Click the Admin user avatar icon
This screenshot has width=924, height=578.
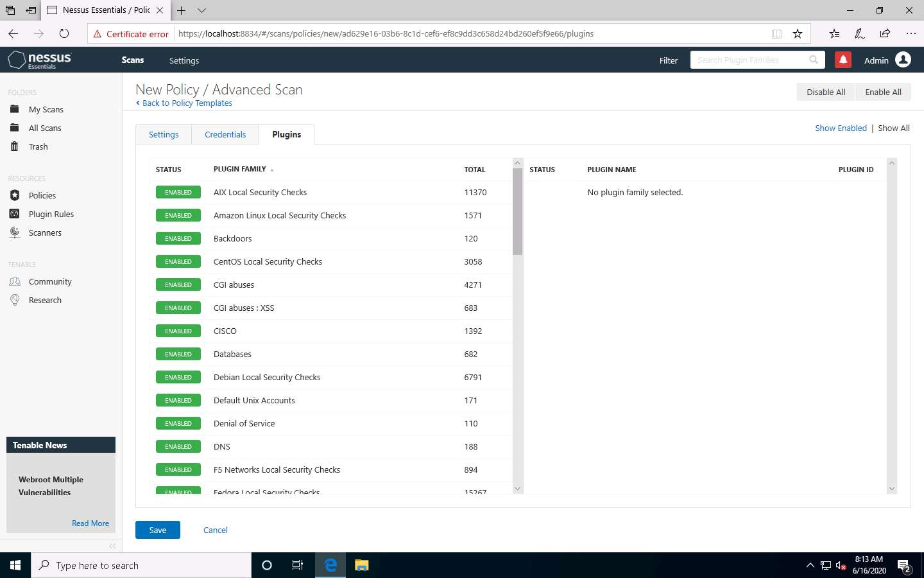click(903, 60)
